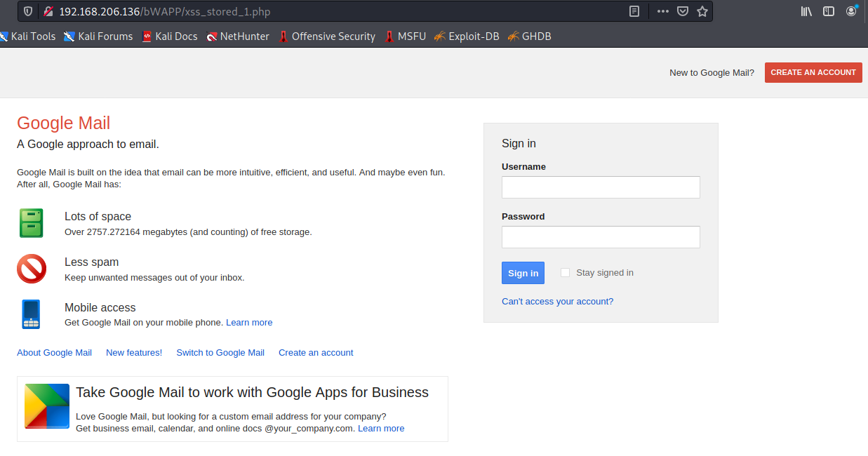Open page actions three-dots menu
Viewport: 868px width, 456px height.
tap(663, 11)
